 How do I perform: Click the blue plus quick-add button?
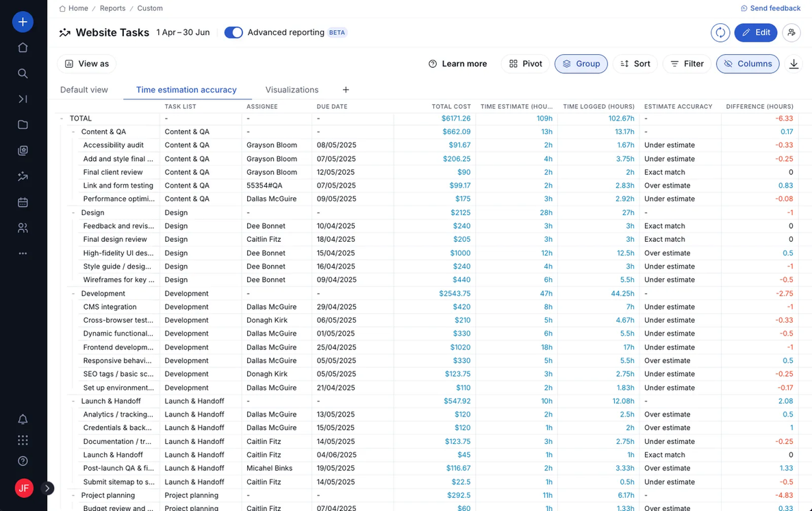tap(23, 22)
